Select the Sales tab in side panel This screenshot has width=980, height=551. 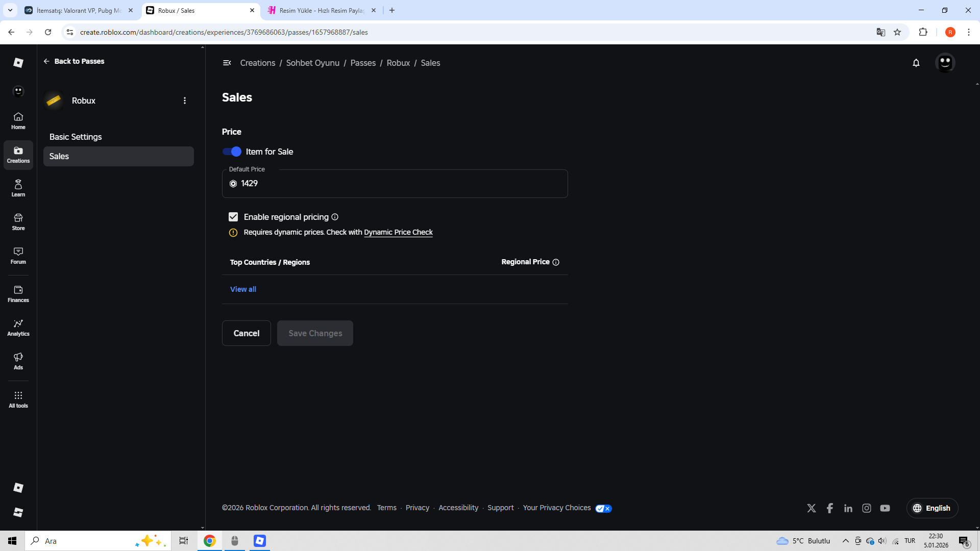click(118, 157)
